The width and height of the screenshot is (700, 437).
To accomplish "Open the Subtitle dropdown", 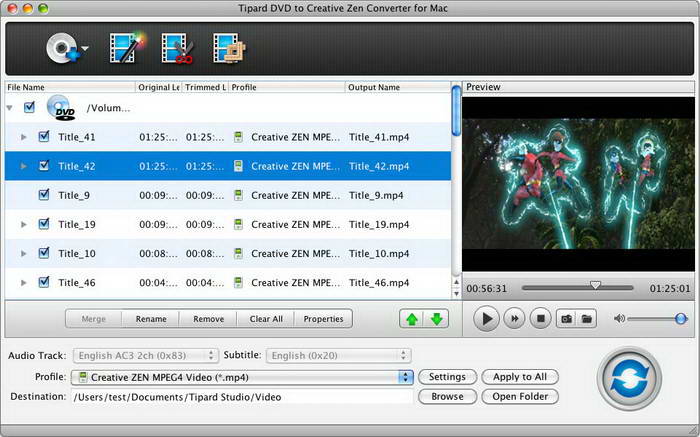I will 338,355.
